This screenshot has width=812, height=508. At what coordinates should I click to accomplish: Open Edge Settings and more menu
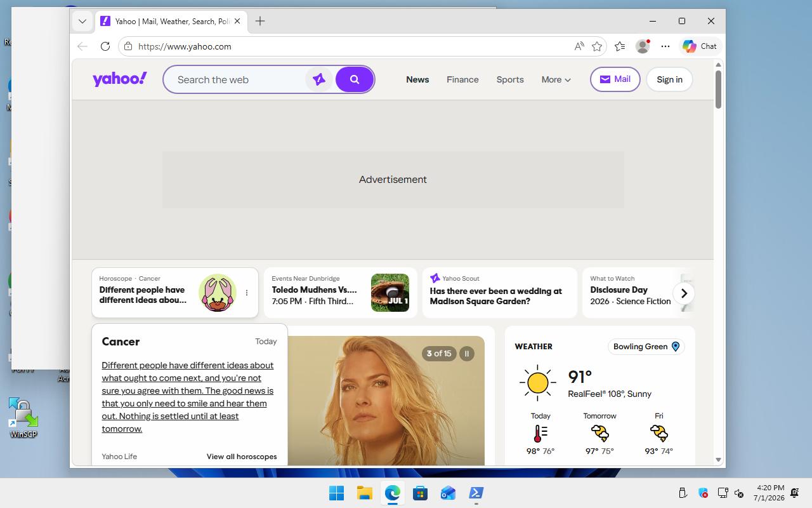[x=665, y=46]
